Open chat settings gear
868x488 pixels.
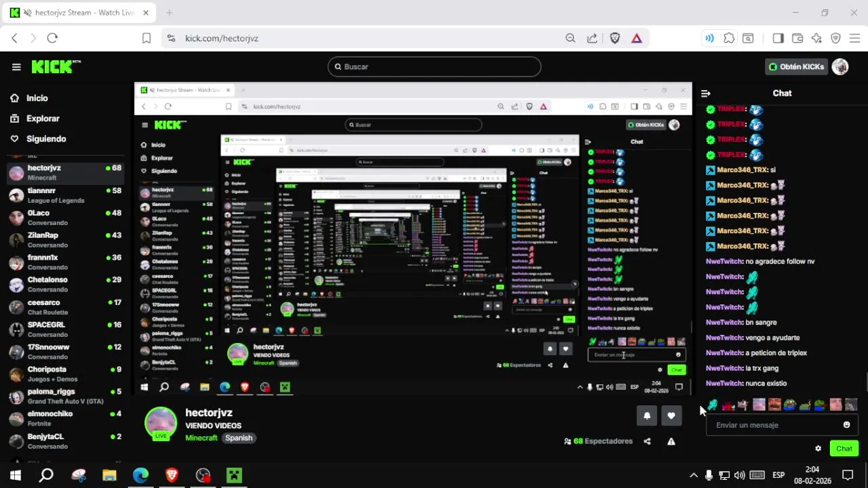coord(818,449)
